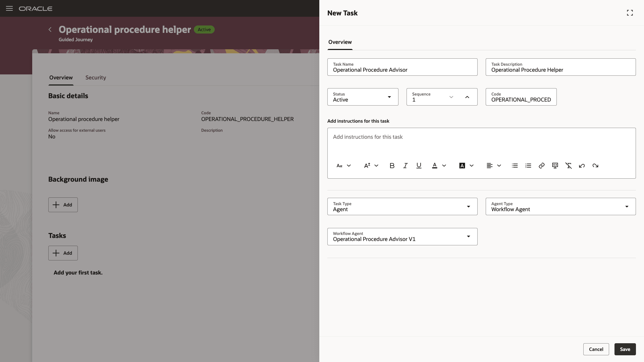Redo an edit in instructions field
The image size is (644, 362).
[x=595, y=166]
